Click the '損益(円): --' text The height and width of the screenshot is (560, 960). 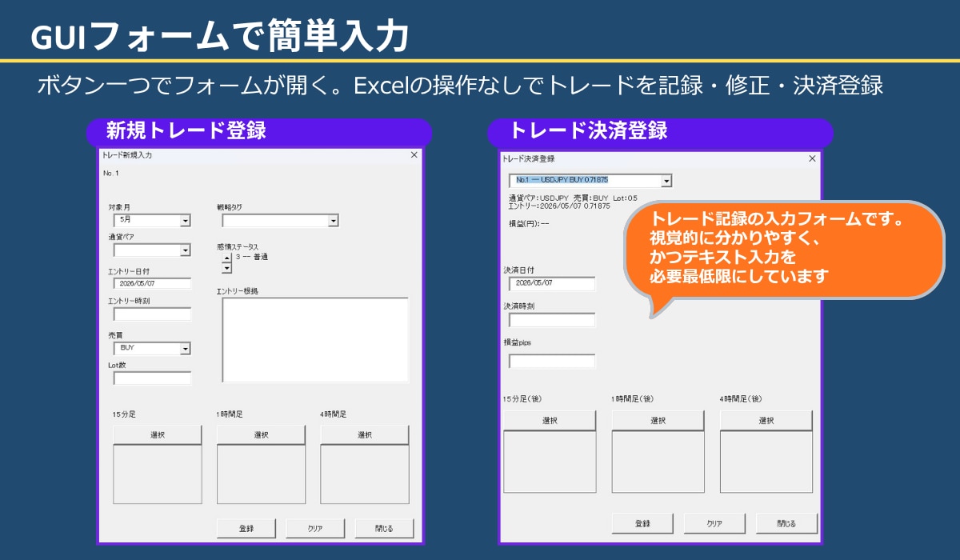coord(529,223)
